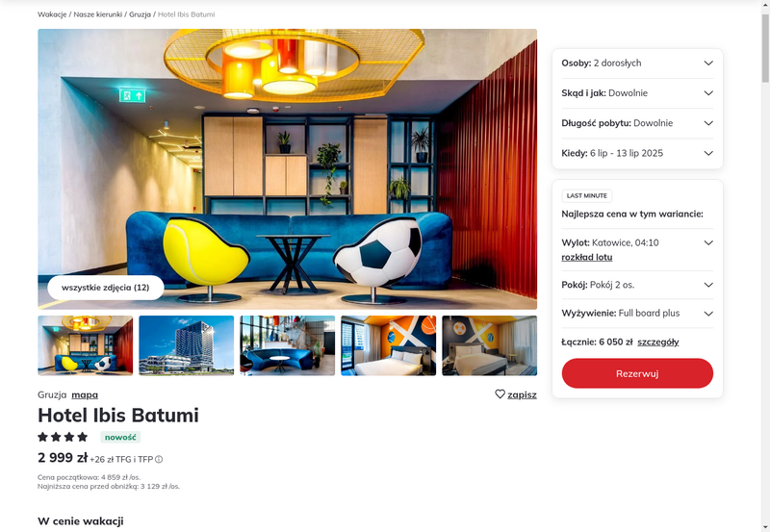
Task: Go to Nasze kierunki breadcrumb
Action: click(98, 14)
